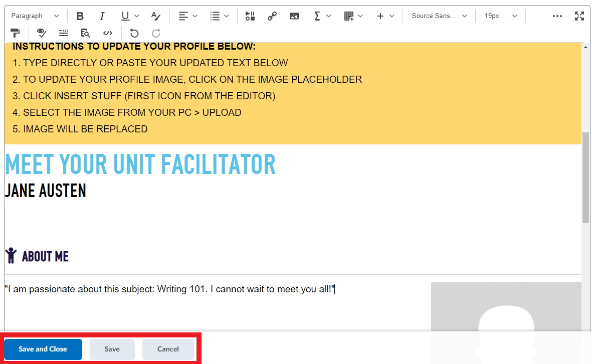This screenshot has height=364, width=592.
Task: Click the strikethrough text icon
Action: pyautogui.click(x=155, y=16)
